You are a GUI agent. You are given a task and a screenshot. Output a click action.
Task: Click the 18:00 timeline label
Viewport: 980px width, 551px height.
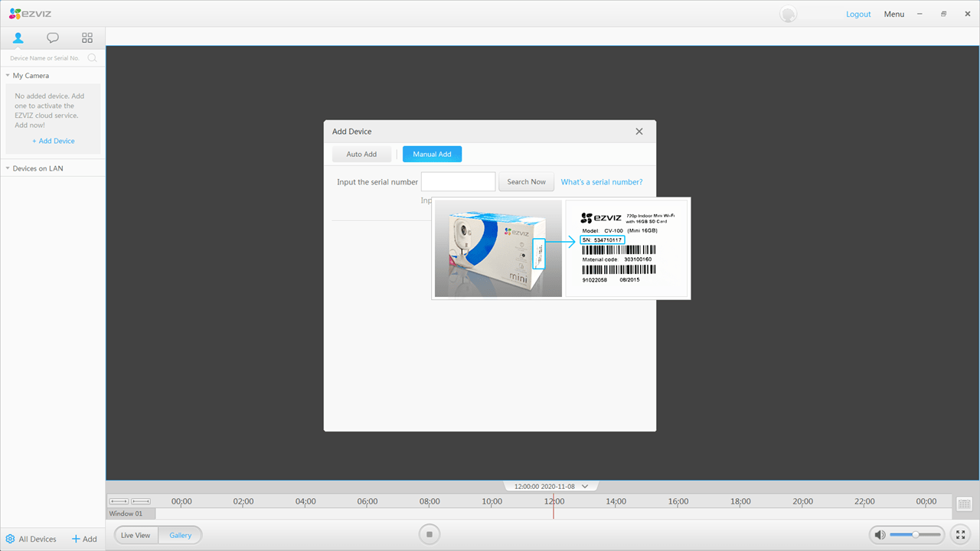(740, 501)
